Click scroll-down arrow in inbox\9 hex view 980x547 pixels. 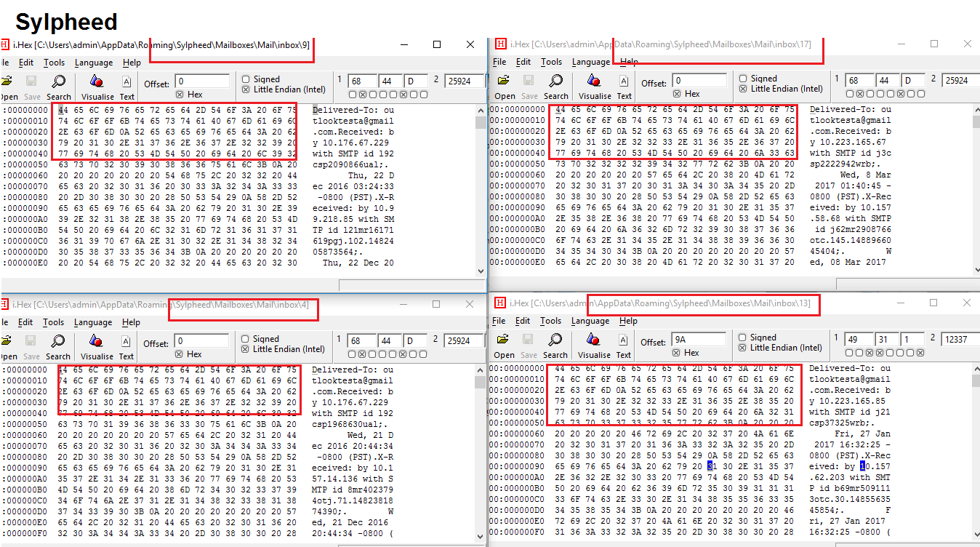(x=480, y=271)
